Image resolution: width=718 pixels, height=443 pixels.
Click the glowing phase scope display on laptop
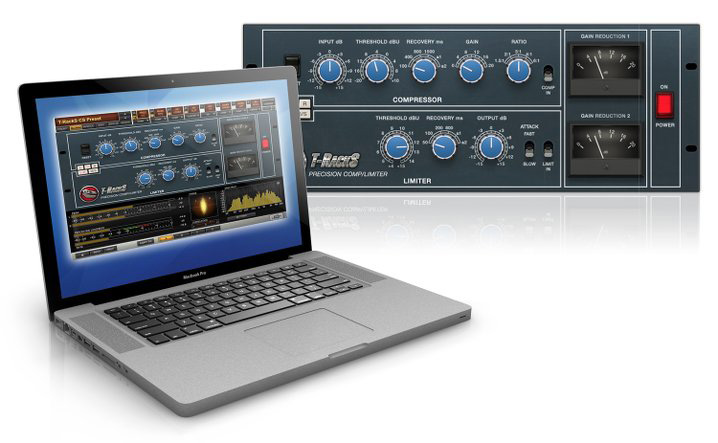pyautogui.click(x=204, y=207)
